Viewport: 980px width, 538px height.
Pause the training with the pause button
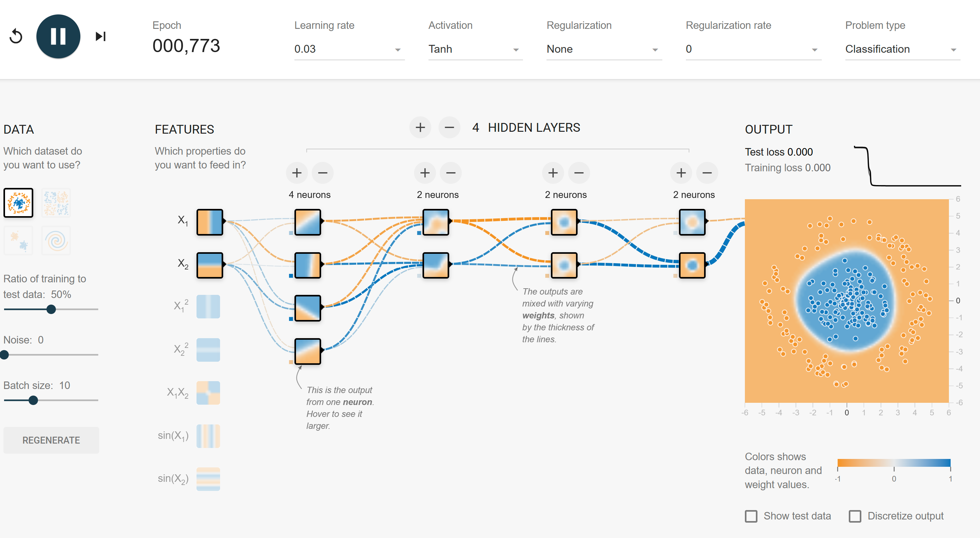(x=58, y=36)
